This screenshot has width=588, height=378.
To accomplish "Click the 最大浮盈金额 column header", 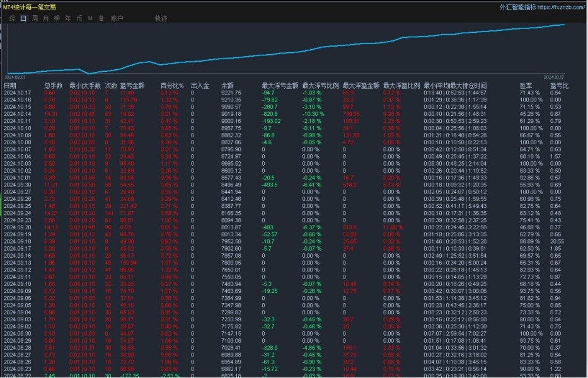I will 361,86.
